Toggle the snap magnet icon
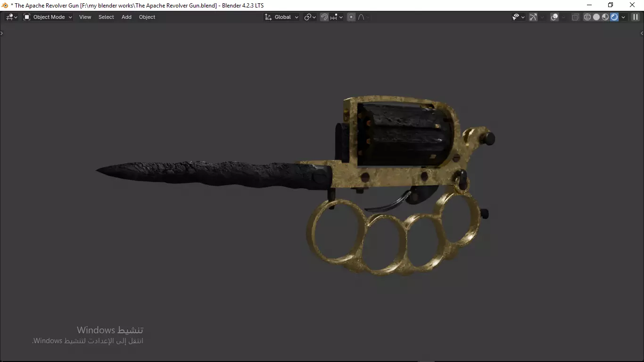644x362 pixels. pos(324,17)
